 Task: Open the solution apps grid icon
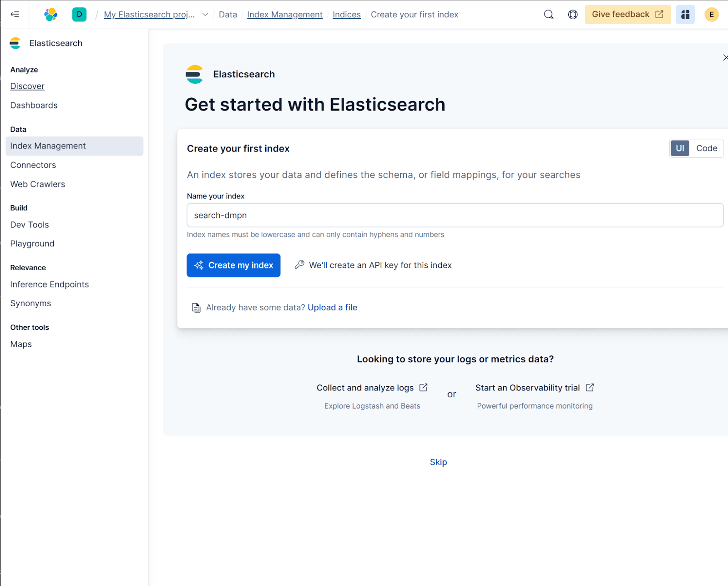pos(685,15)
